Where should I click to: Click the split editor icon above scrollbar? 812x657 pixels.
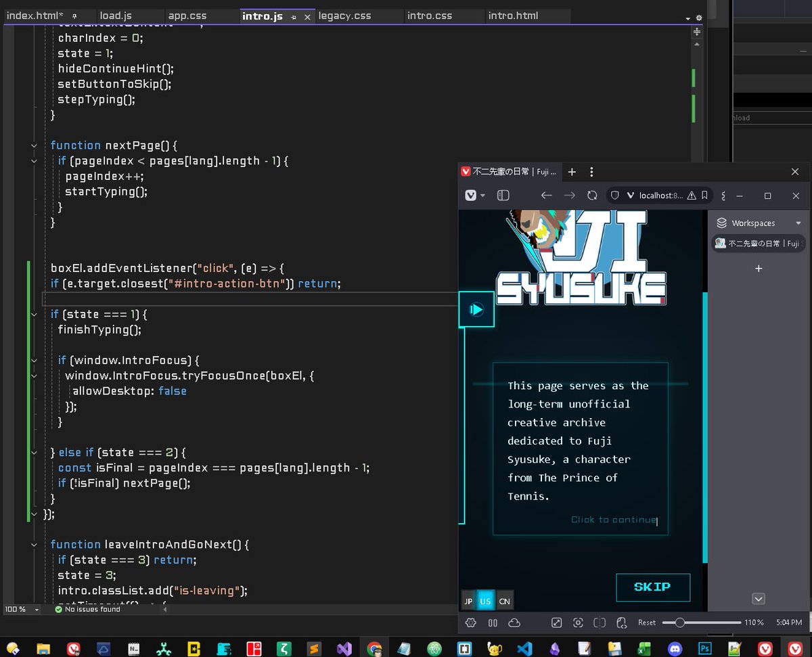pos(697,31)
